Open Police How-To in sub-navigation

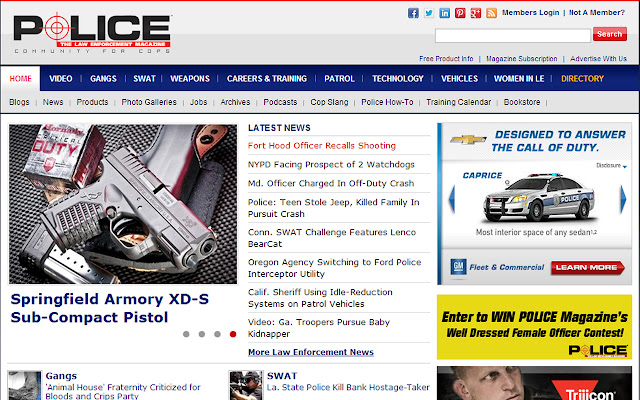pyautogui.click(x=387, y=102)
